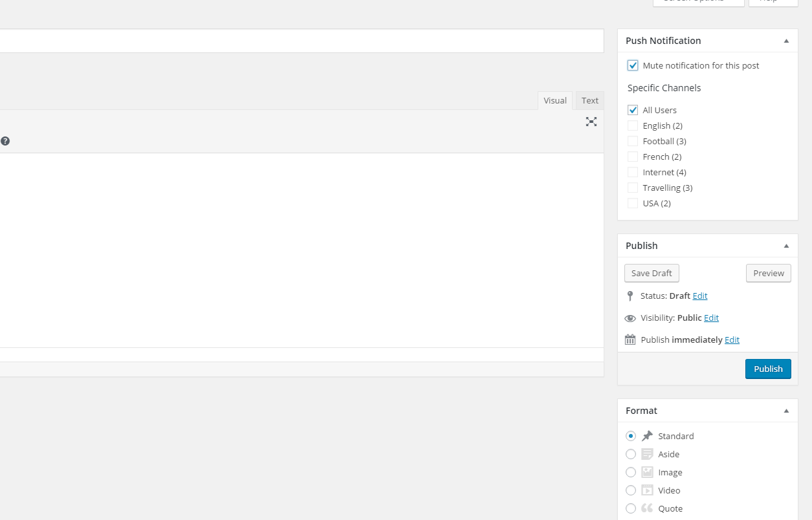
Task: Toggle distraction-free fullscreen editor icon
Action: [591, 122]
